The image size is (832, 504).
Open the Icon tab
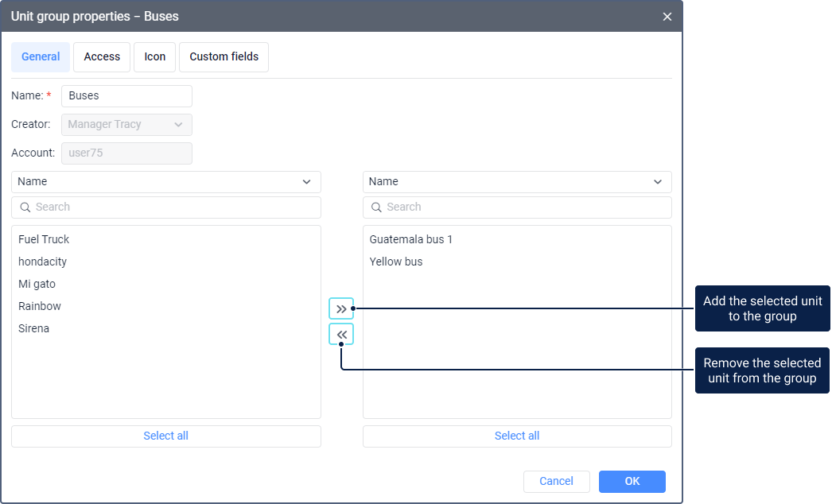click(x=154, y=57)
